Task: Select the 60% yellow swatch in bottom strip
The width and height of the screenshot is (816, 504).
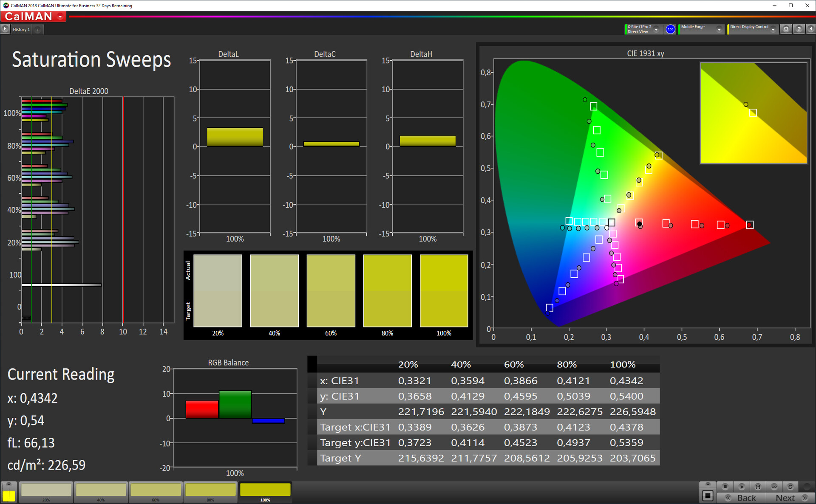Action: click(x=156, y=490)
